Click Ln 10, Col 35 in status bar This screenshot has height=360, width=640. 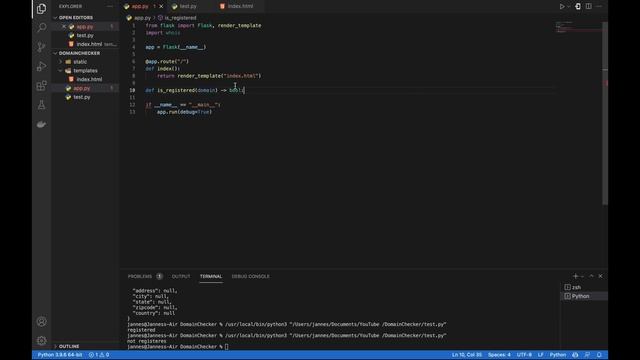pyautogui.click(x=467, y=355)
